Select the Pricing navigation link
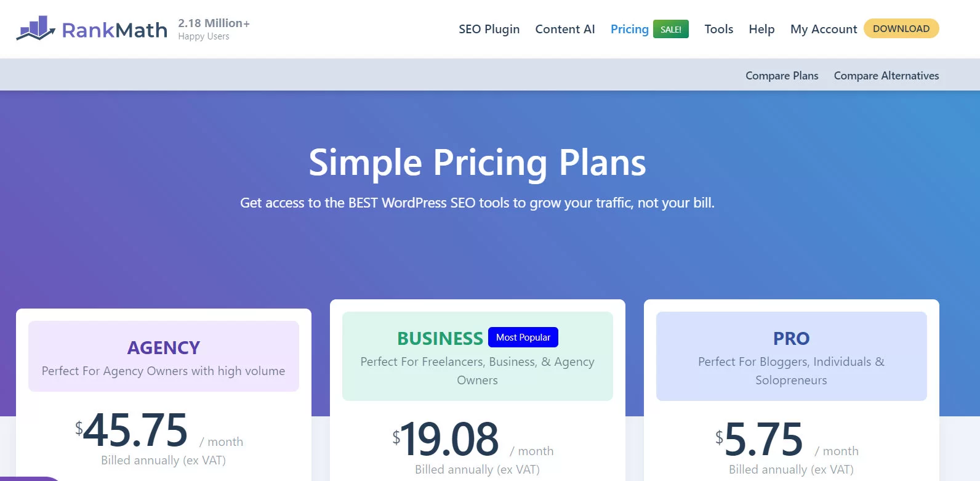 (x=629, y=29)
